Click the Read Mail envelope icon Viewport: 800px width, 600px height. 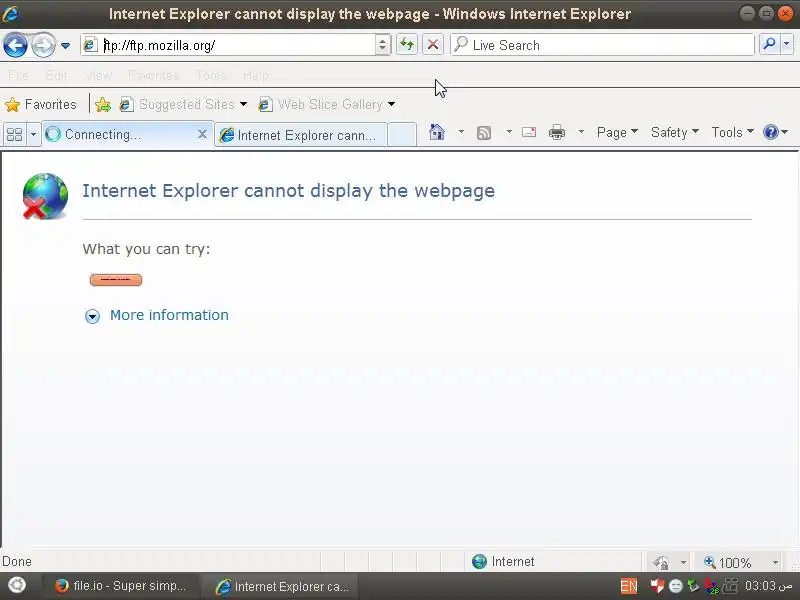click(x=529, y=133)
